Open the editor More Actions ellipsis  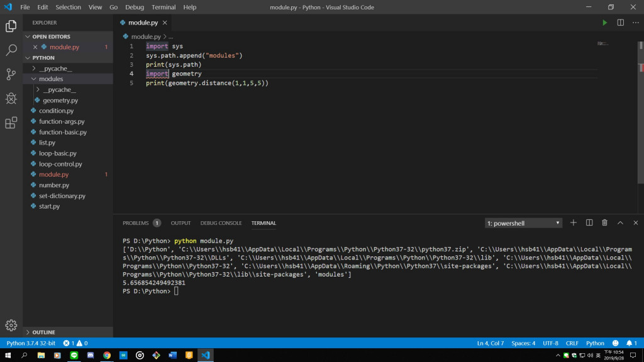(635, 23)
